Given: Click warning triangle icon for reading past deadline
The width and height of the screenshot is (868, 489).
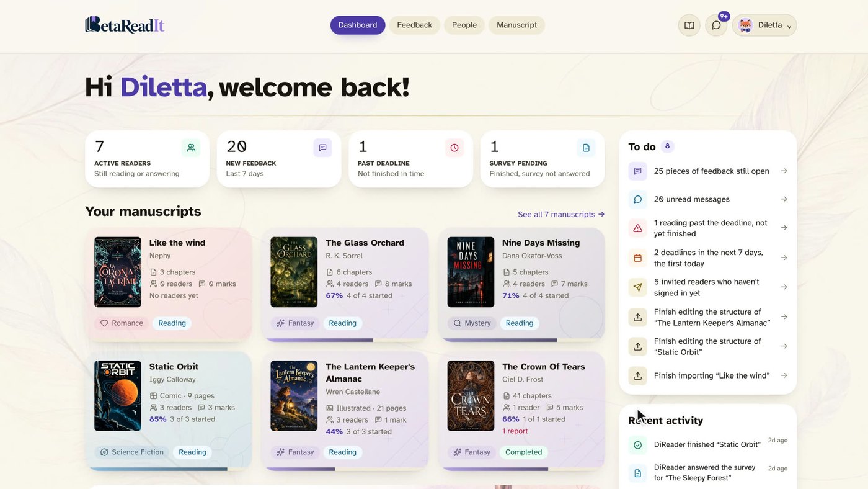Looking at the screenshot, I should pyautogui.click(x=637, y=228).
